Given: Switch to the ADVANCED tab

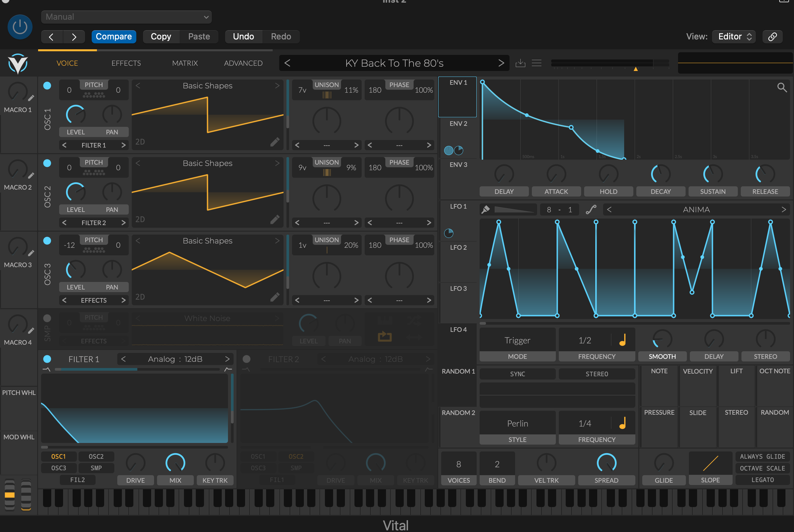Looking at the screenshot, I should (243, 63).
